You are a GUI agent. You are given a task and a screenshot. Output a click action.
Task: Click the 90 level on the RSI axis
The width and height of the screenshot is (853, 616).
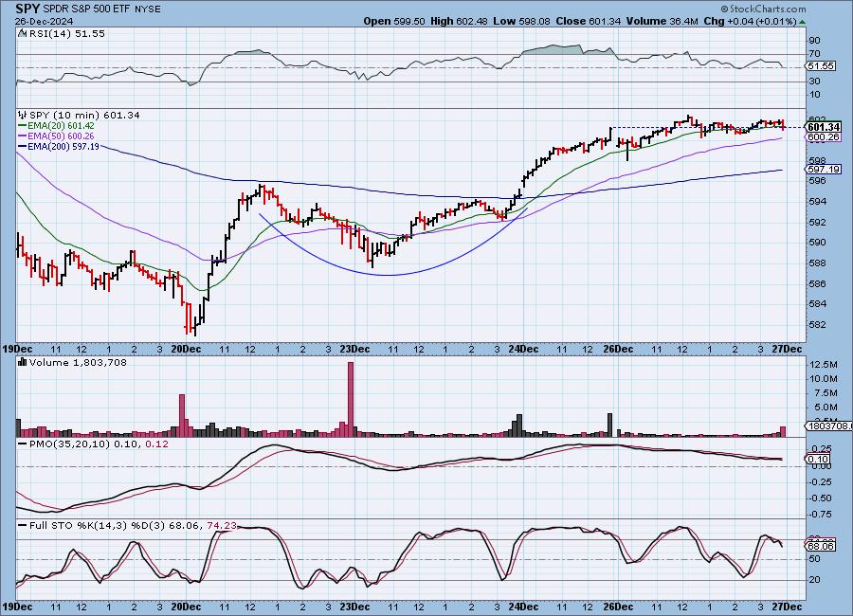[x=814, y=40]
